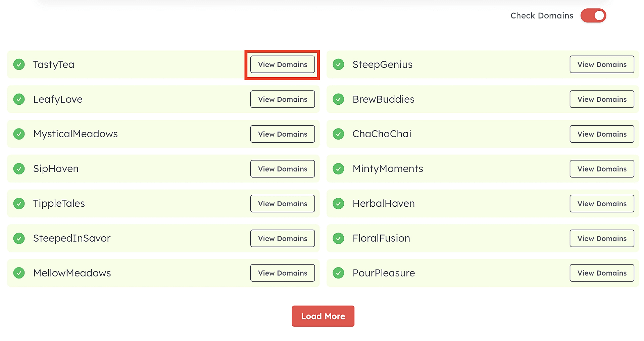The height and width of the screenshot is (341, 644).
Task: View domains for ChaChaChai
Action: point(601,134)
